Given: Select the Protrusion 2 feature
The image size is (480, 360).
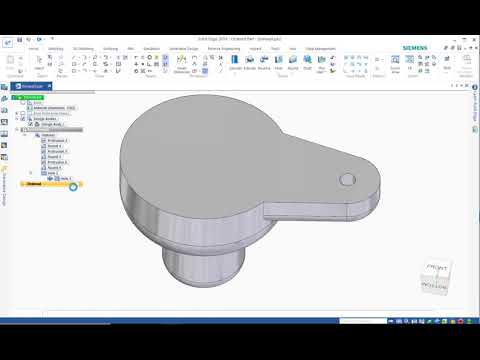Looking at the screenshot, I should (55, 151).
